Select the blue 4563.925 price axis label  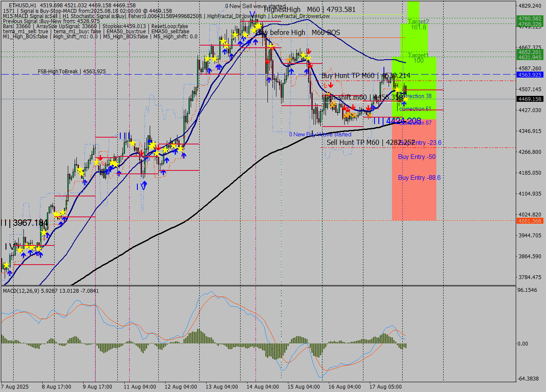[529, 75]
